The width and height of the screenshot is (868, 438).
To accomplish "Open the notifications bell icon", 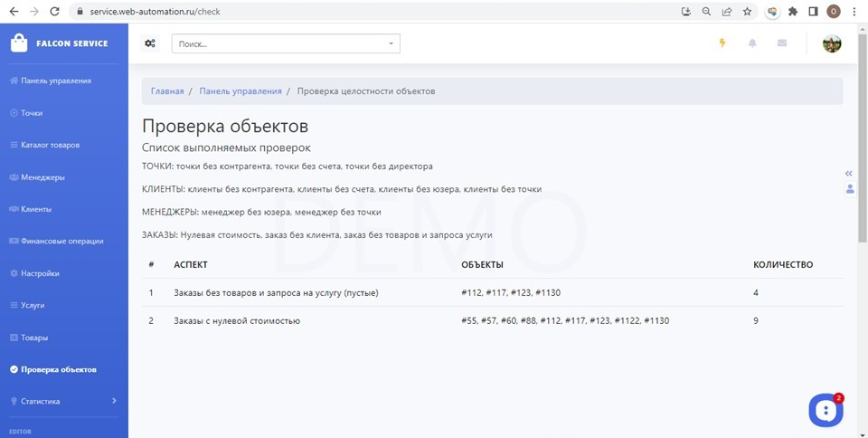I will pyautogui.click(x=751, y=43).
